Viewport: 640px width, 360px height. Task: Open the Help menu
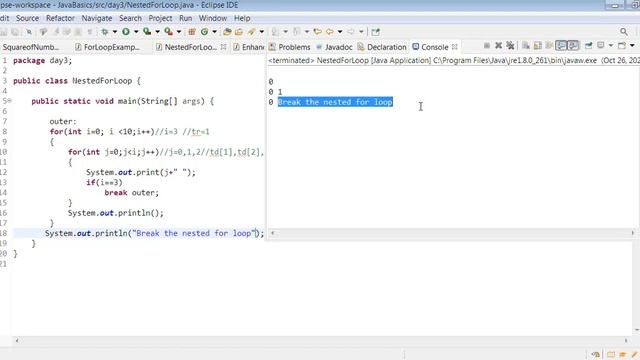click(x=242, y=18)
